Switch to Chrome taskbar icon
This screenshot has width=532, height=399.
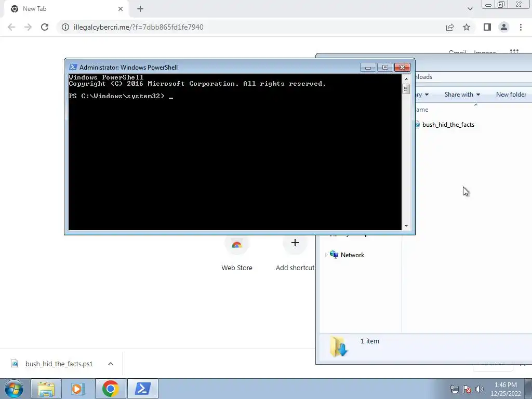pyautogui.click(x=110, y=389)
